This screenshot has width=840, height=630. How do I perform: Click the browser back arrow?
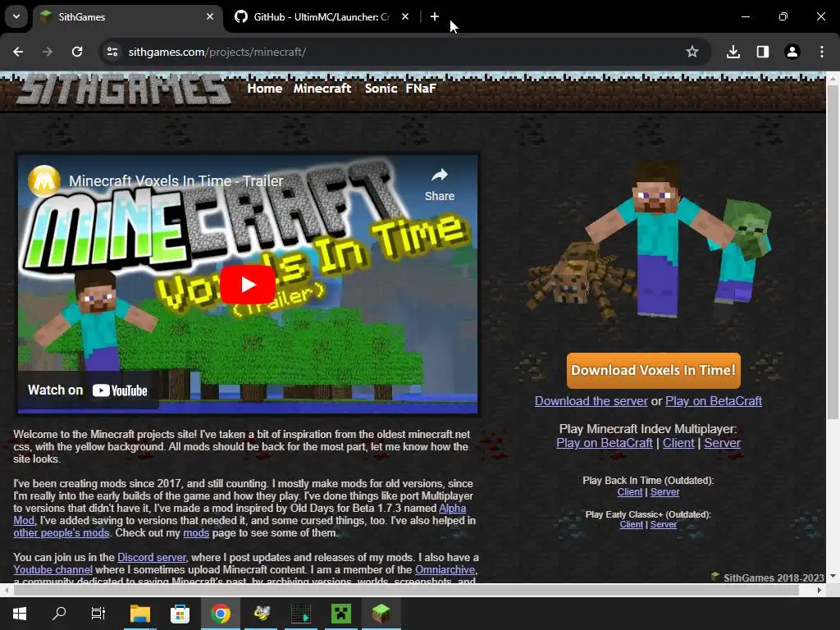[18, 52]
